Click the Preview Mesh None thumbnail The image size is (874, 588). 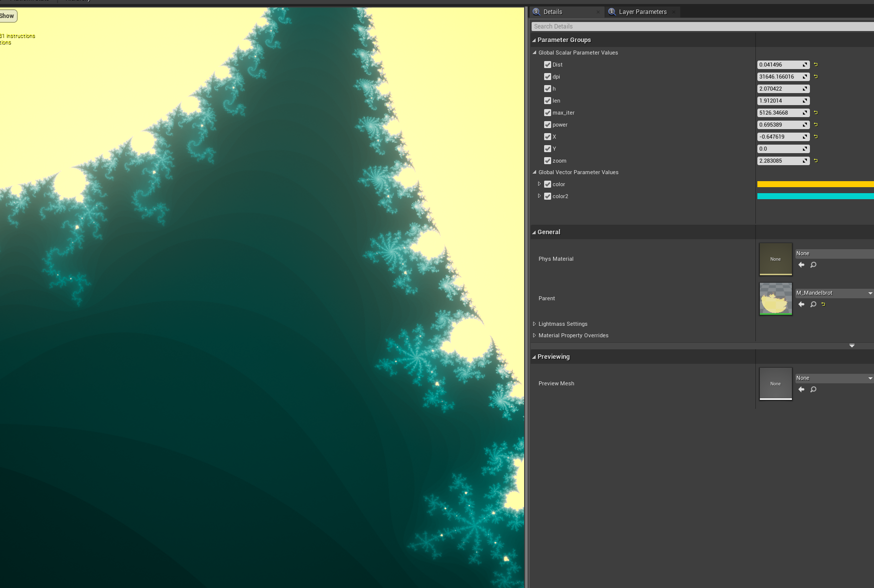776,384
